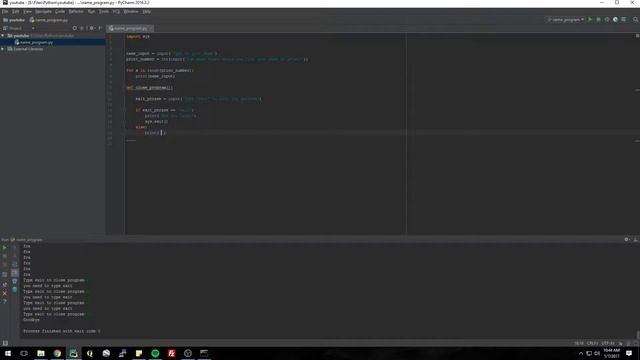Image resolution: width=640 pixels, height=360 pixels.
Task: Hide the Project panel with its hide icon
Action: 100,28
